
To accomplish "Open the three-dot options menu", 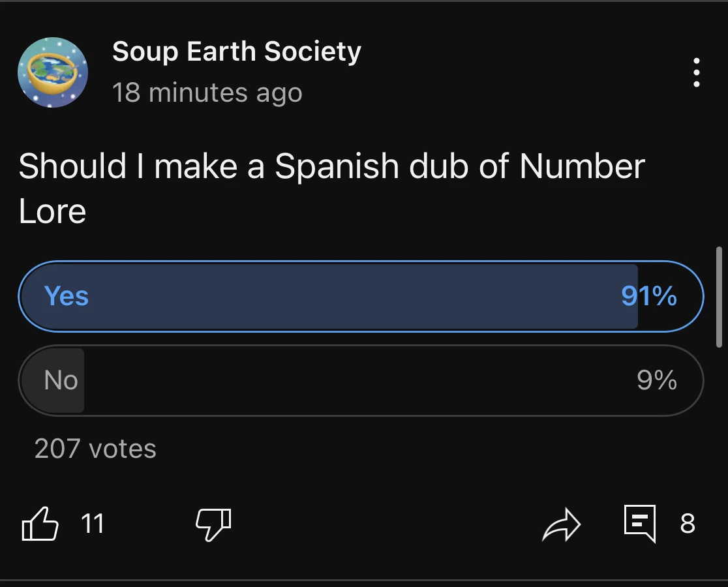I will (x=695, y=72).
